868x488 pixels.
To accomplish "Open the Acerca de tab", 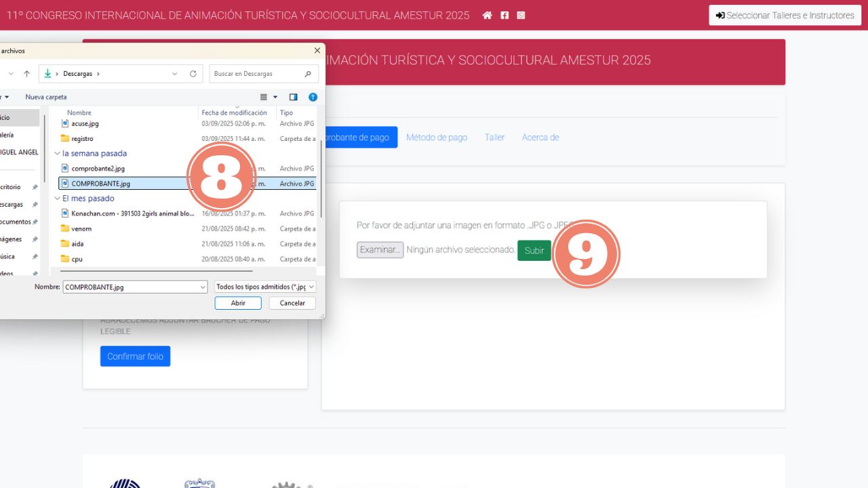I will [x=540, y=138].
